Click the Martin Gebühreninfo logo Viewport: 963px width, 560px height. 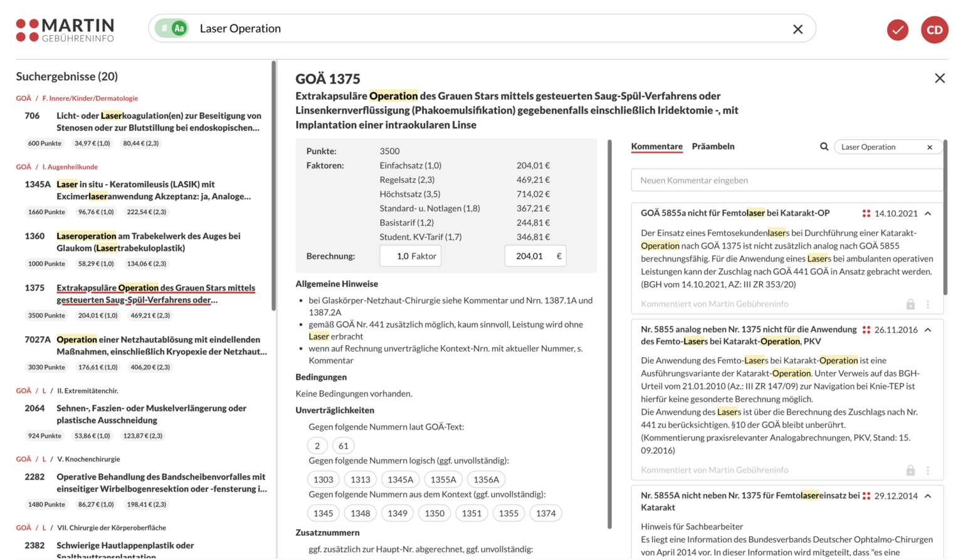coord(65,29)
